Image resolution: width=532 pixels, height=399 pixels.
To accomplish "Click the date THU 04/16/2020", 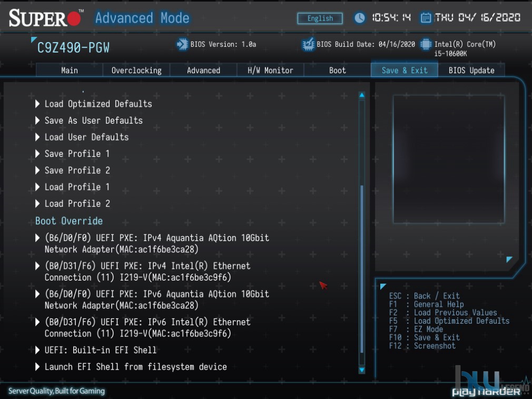I will pyautogui.click(x=477, y=17).
